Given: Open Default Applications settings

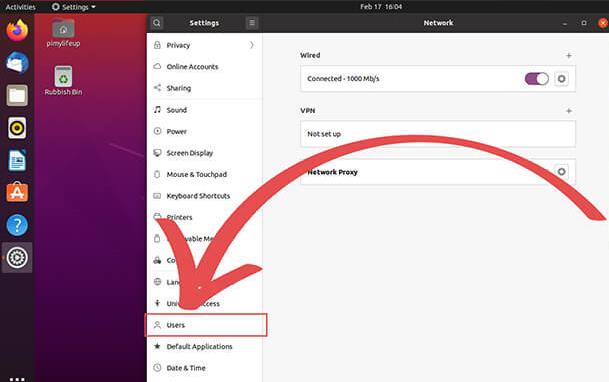Looking at the screenshot, I should tap(205, 346).
